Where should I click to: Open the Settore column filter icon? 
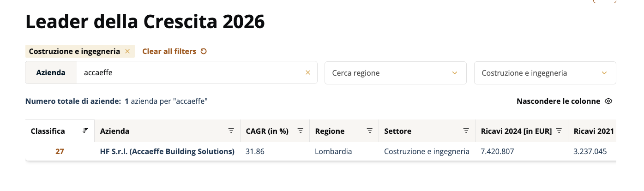pyautogui.click(x=466, y=131)
